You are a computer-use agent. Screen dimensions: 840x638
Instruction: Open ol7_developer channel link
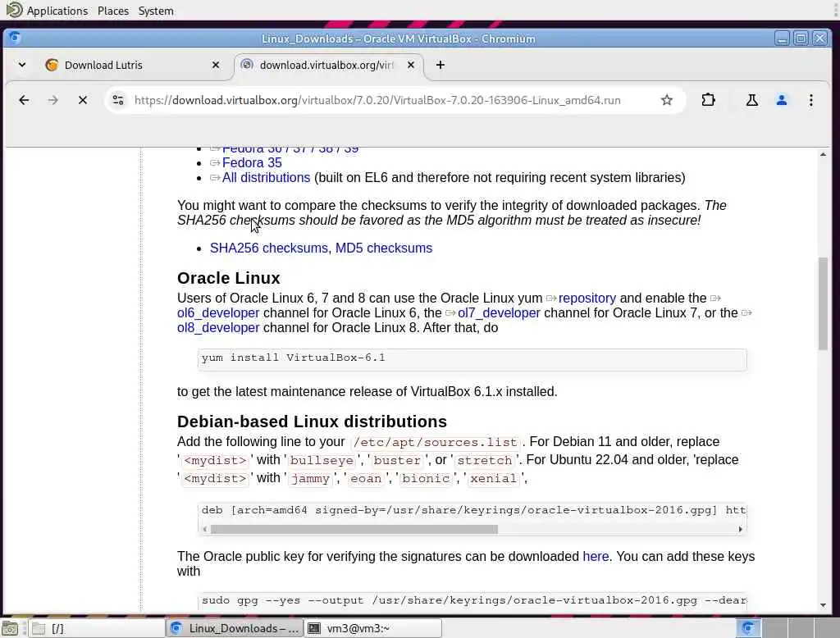tap(499, 312)
